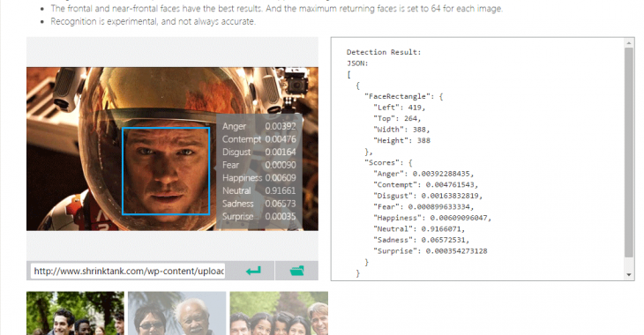Viewport: 644px width, 335px height.
Task: Select the elderly couple sample thumbnail
Action: pos(177,313)
